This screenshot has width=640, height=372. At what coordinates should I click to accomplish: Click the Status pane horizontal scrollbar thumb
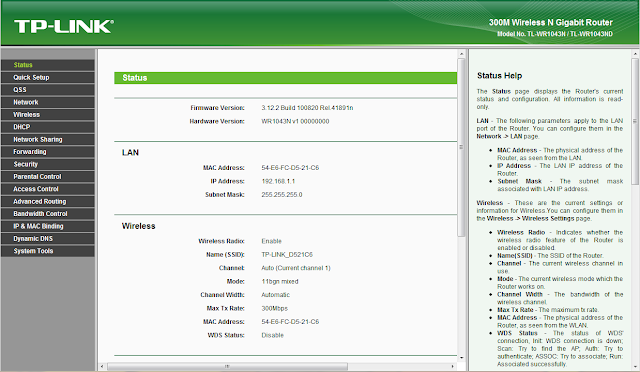227,366
